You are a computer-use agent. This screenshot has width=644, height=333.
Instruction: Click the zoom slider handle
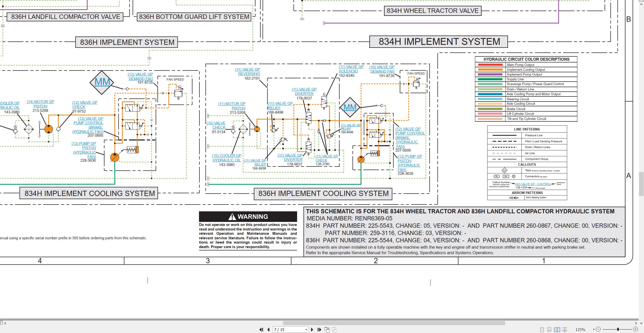[x=618, y=329]
